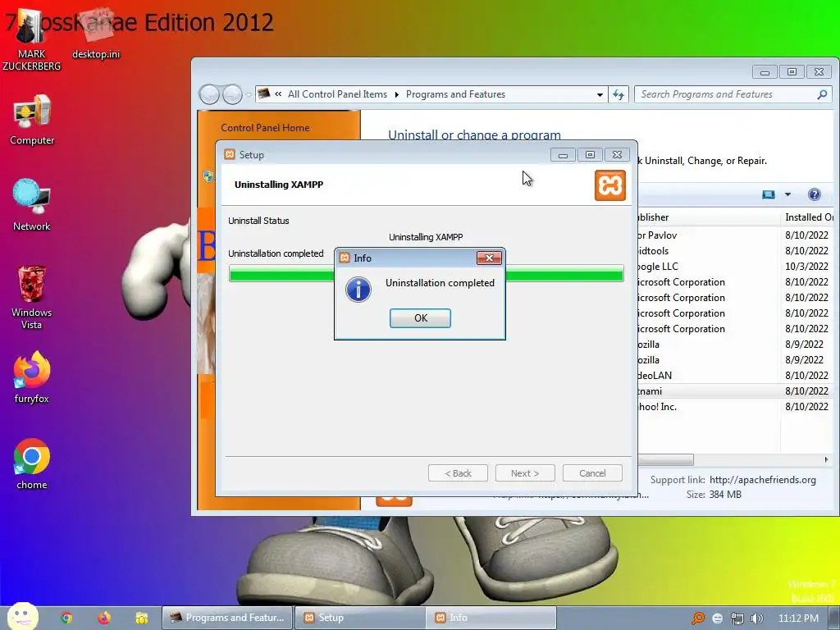Open Control Panel Home link
The image size is (840, 630).
[x=265, y=127]
